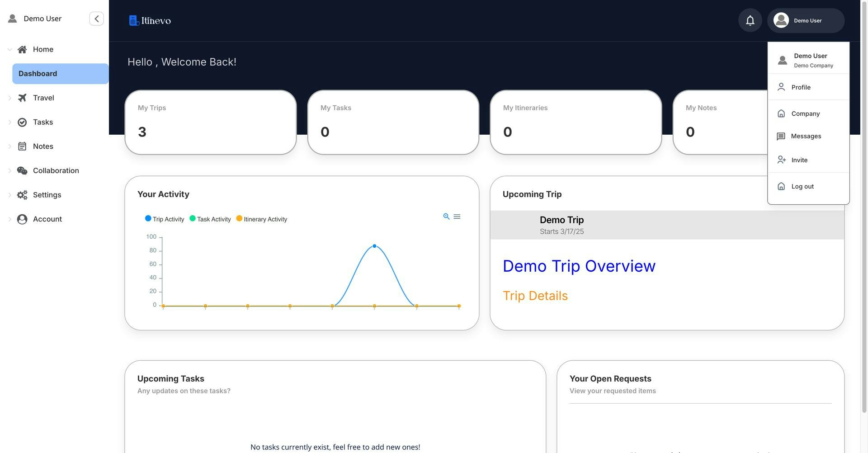This screenshot has height=453, width=868.
Task: Click the header Demo User avatar
Action: 781,20
